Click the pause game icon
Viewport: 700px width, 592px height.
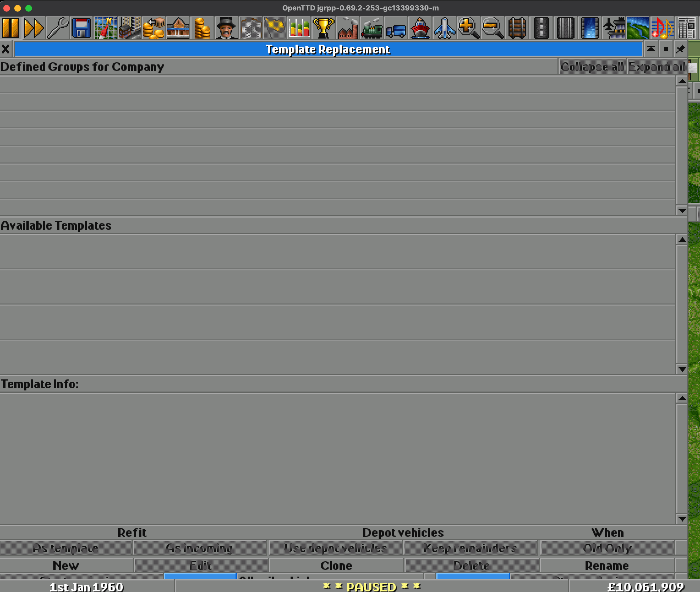pyautogui.click(x=10, y=28)
